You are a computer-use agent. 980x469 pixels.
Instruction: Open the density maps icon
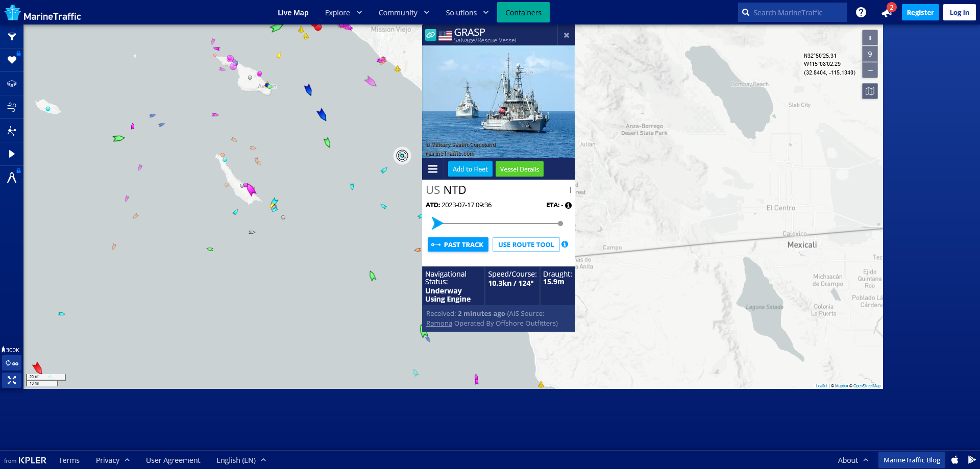[12, 131]
